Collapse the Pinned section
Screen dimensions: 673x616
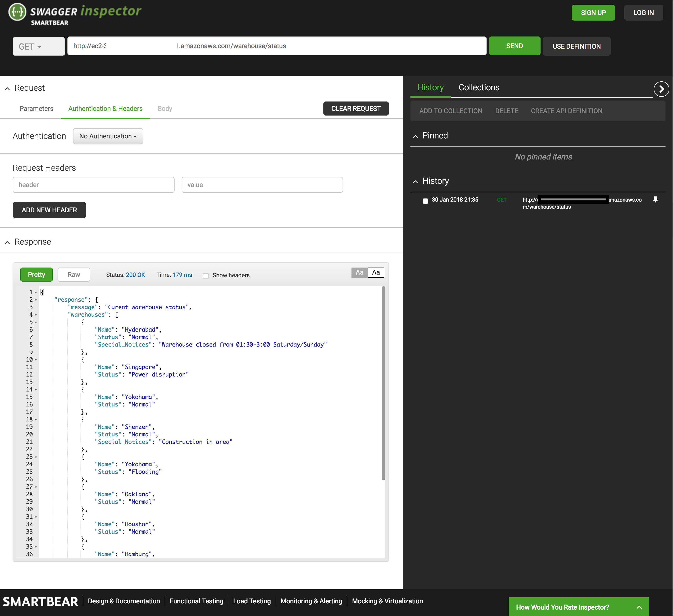coord(415,136)
